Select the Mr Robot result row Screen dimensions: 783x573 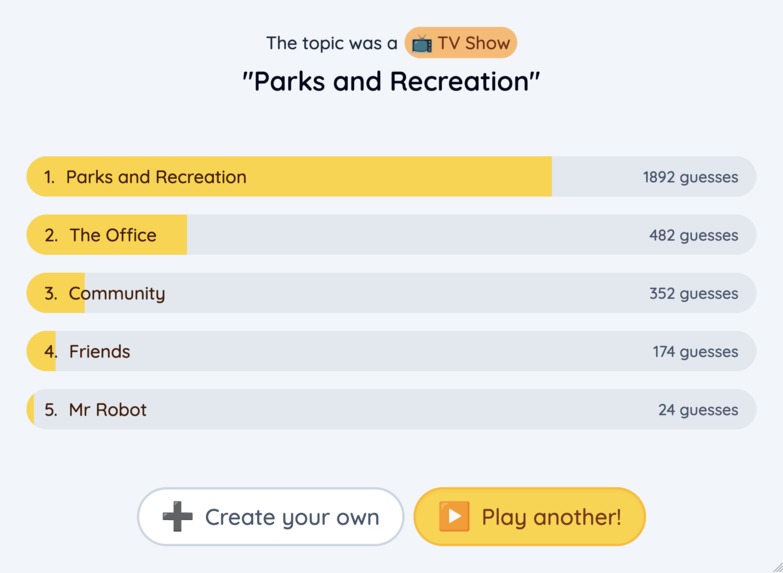pos(391,409)
